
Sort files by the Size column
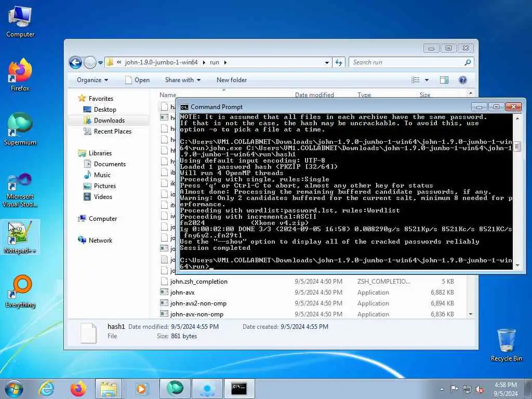pos(425,95)
